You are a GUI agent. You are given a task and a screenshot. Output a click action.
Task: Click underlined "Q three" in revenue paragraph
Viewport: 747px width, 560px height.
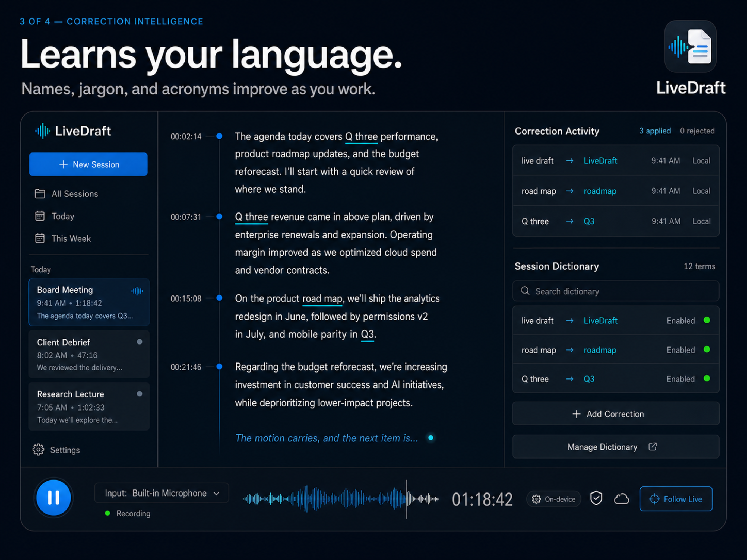tap(252, 217)
